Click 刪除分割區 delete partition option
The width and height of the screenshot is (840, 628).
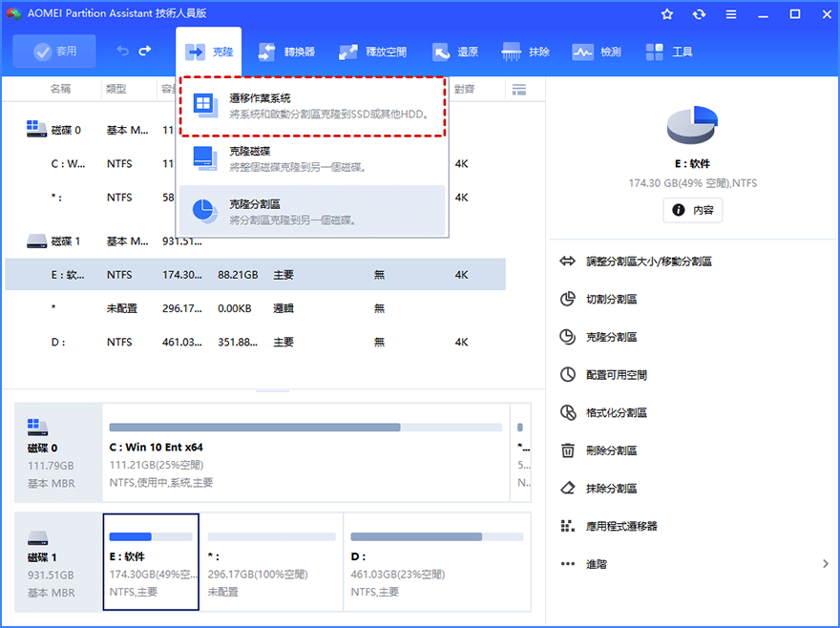(611, 450)
